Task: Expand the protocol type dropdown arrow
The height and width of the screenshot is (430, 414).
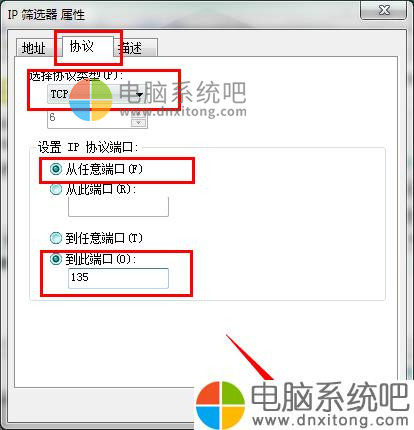Action: pyautogui.click(x=140, y=95)
